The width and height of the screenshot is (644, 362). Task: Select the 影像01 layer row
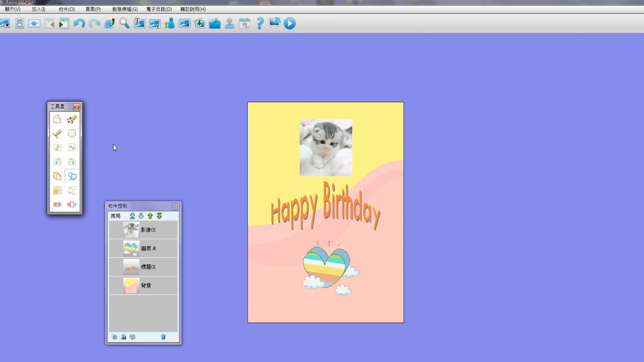143,230
